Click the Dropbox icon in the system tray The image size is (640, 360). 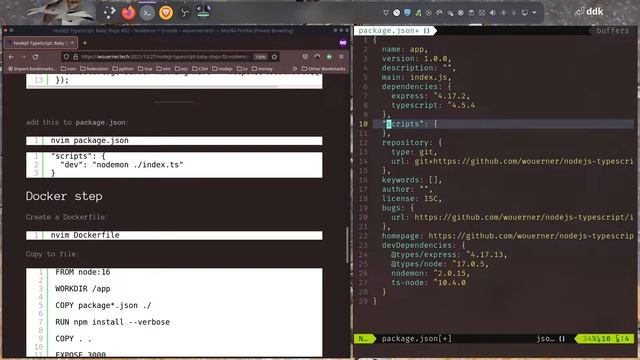point(386,13)
